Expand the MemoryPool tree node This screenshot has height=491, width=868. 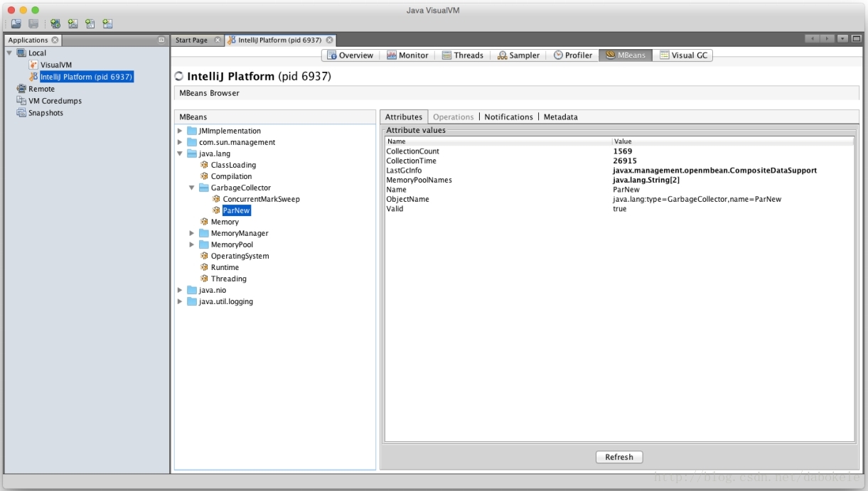click(192, 244)
